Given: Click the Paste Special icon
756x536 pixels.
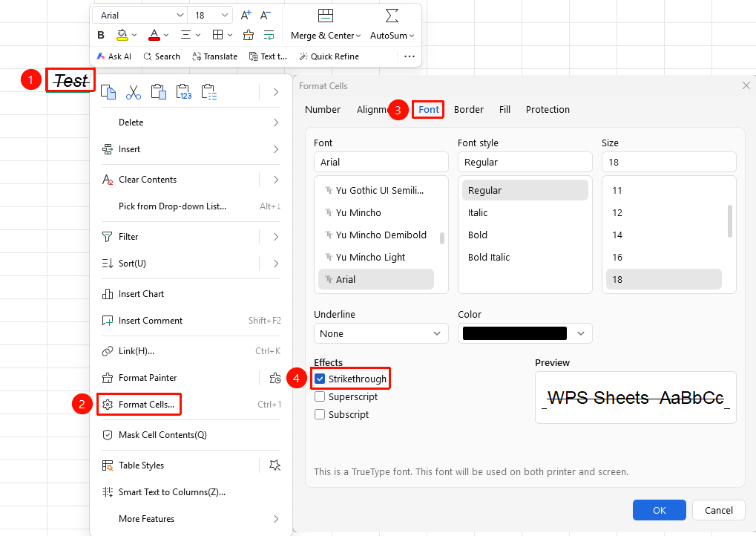Looking at the screenshot, I should click(209, 91).
